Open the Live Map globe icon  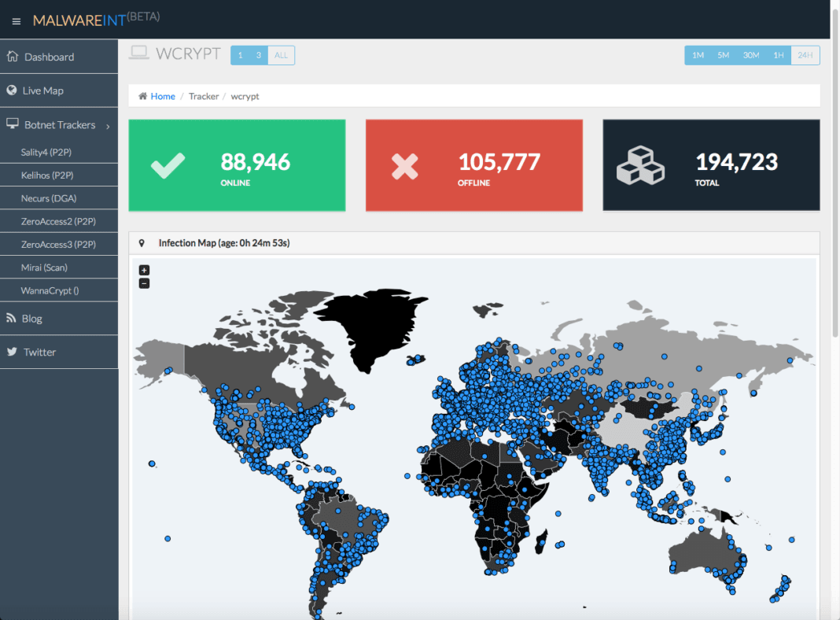(x=12, y=90)
